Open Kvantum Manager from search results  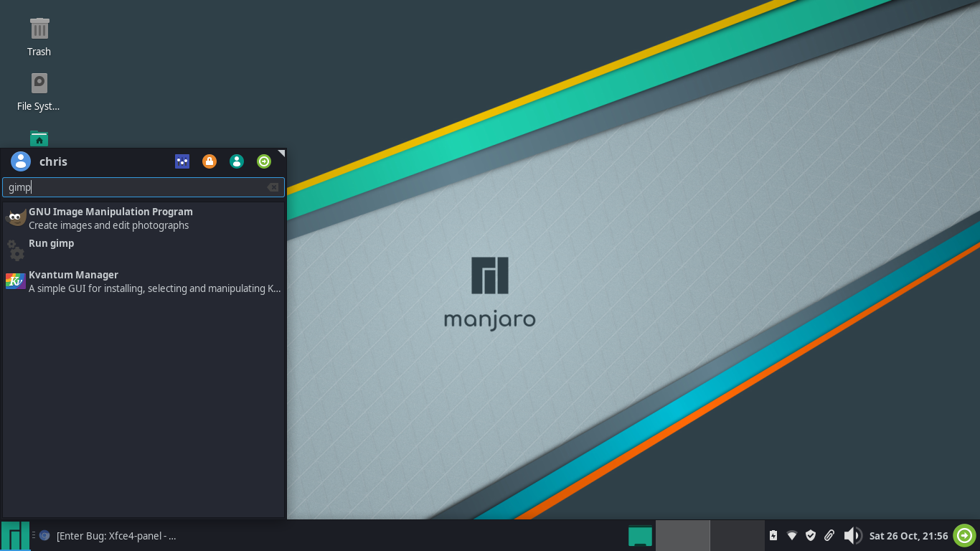pyautogui.click(x=73, y=281)
